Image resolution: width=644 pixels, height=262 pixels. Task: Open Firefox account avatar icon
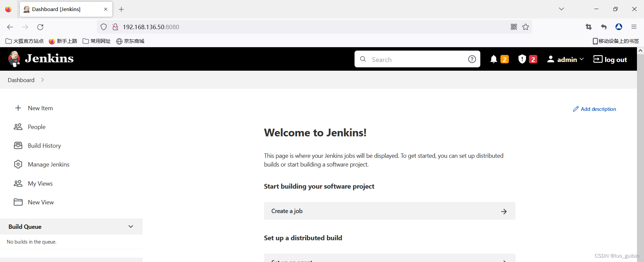[619, 27]
